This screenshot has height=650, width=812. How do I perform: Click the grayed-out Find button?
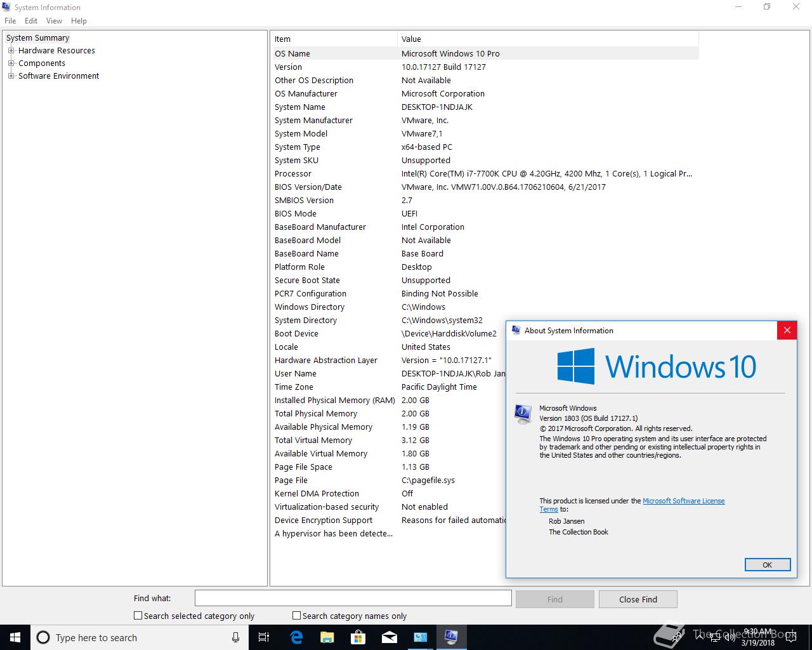coord(554,599)
